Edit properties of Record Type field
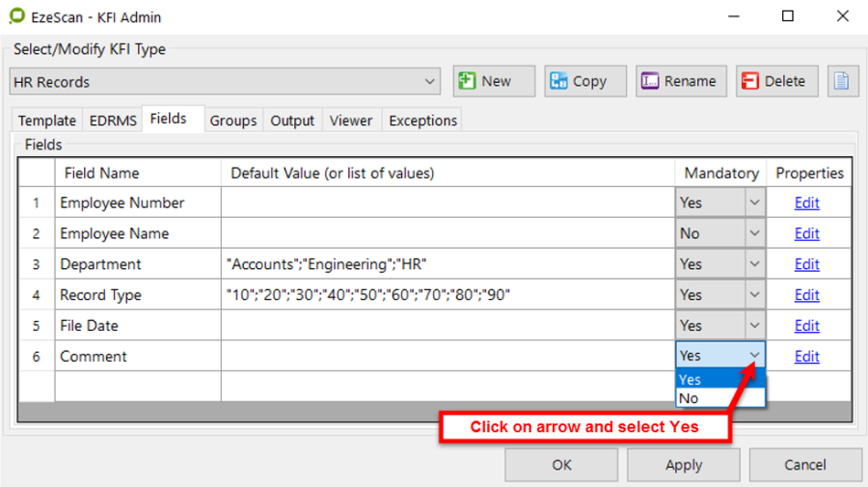Screen dimensions: 868x487 tap(806, 295)
